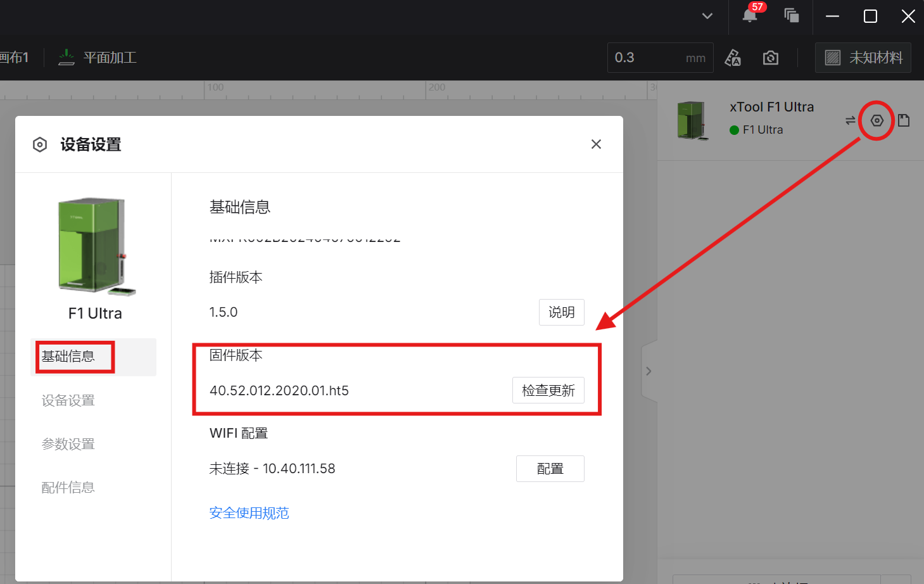Click 检查更新 to check firmware update

[x=548, y=390]
